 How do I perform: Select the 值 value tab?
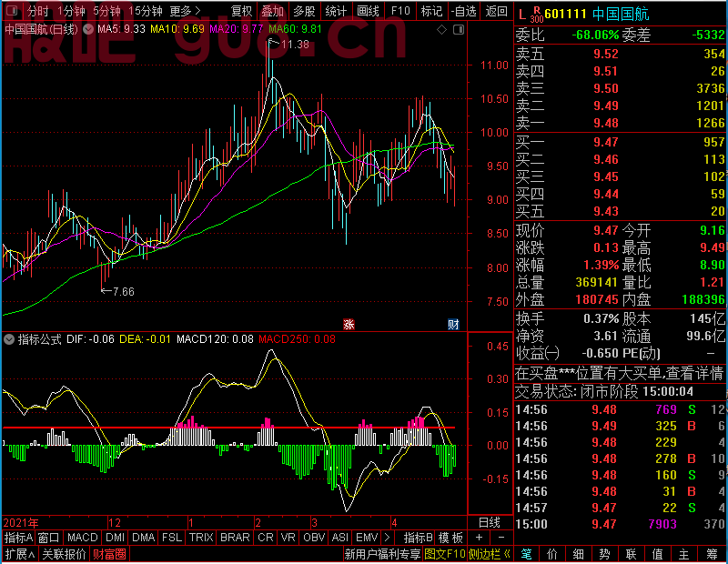657,554
